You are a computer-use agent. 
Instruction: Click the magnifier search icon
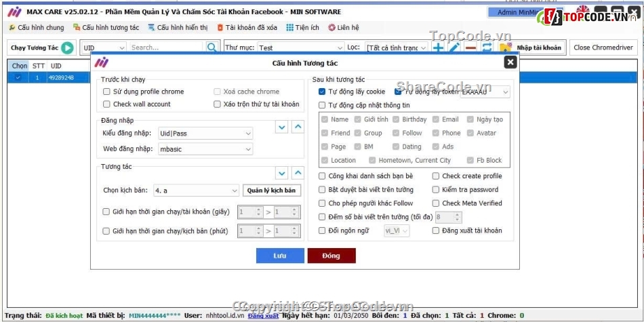point(212,47)
